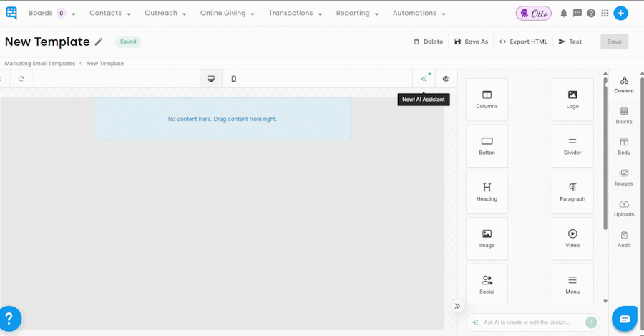Click the app logo icon at top-left
The width and height of the screenshot is (644, 336).
point(11,13)
